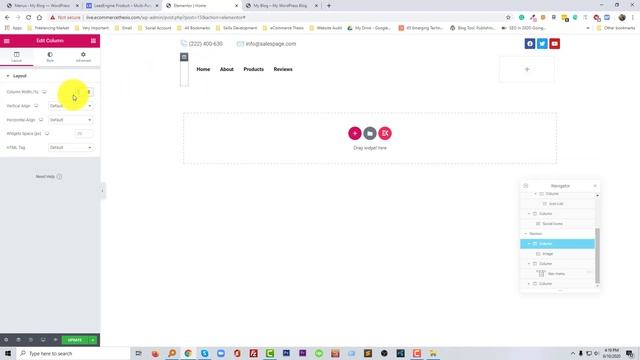The width and height of the screenshot is (640, 360).
Task: Toggle responsive mode icon for Column Width
Action: tap(44, 92)
